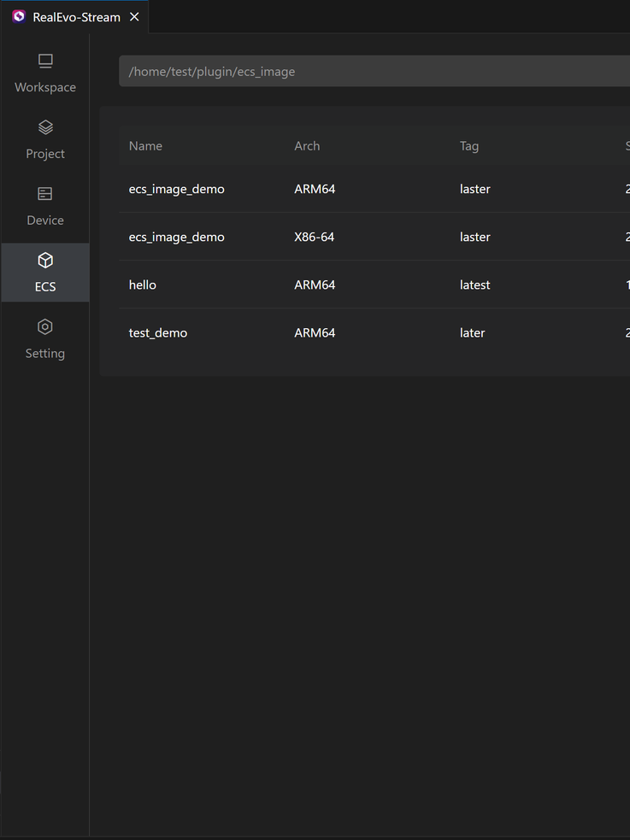Click the latest tag of hello

point(474,285)
